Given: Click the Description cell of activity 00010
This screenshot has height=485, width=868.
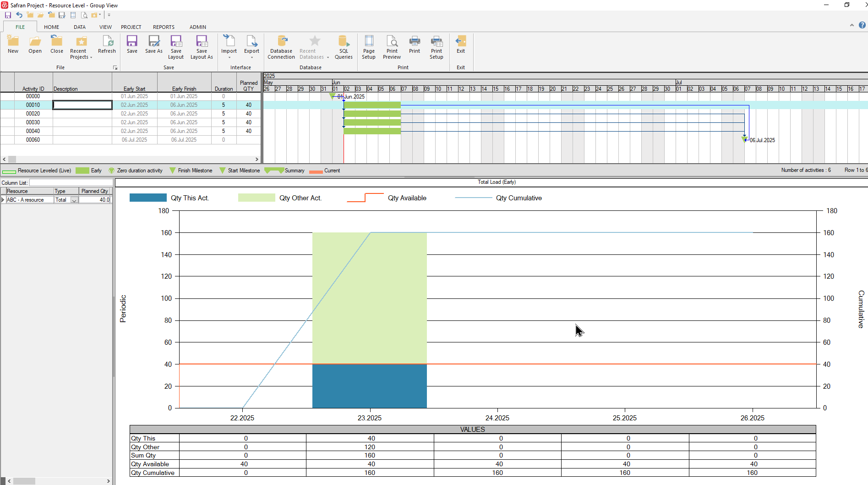Looking at the screenshot, I should [82, 105].
